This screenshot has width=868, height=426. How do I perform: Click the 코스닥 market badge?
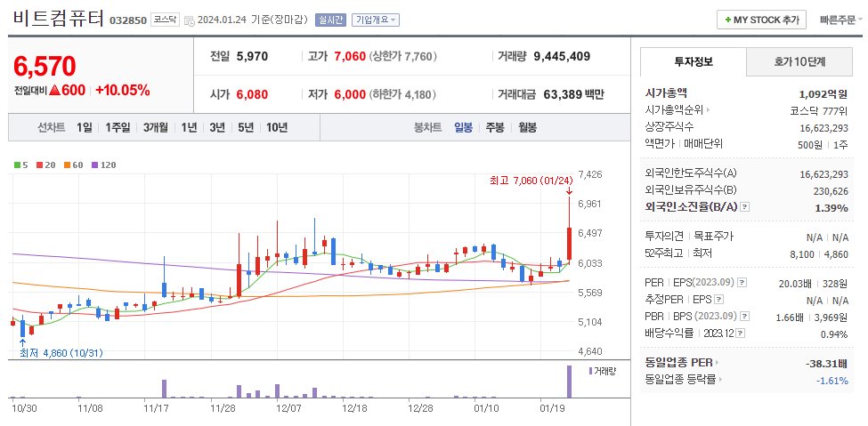coord(165,20)
